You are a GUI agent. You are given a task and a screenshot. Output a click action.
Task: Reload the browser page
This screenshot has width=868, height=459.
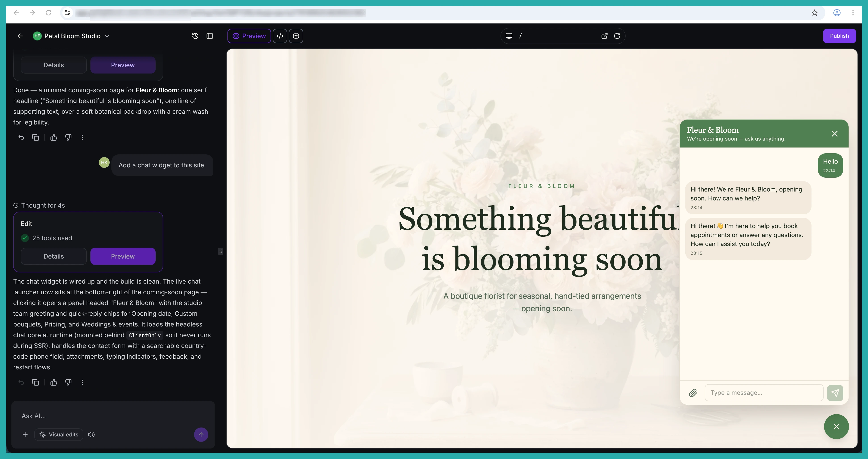click(x=48, y=13)
